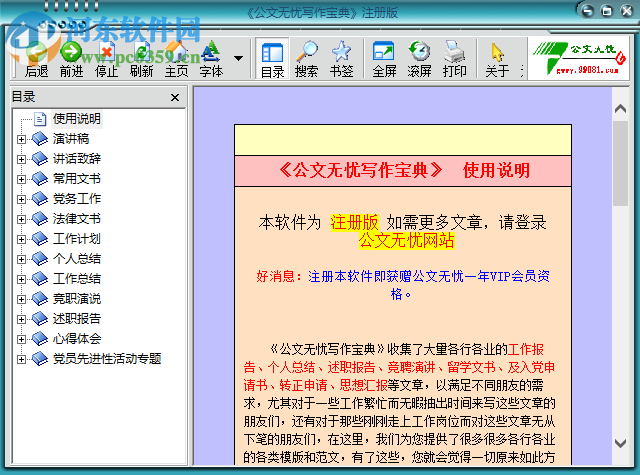Click the book icon beside 党员先进性活动专题
640x475 pixels.
tap(40, 359)
